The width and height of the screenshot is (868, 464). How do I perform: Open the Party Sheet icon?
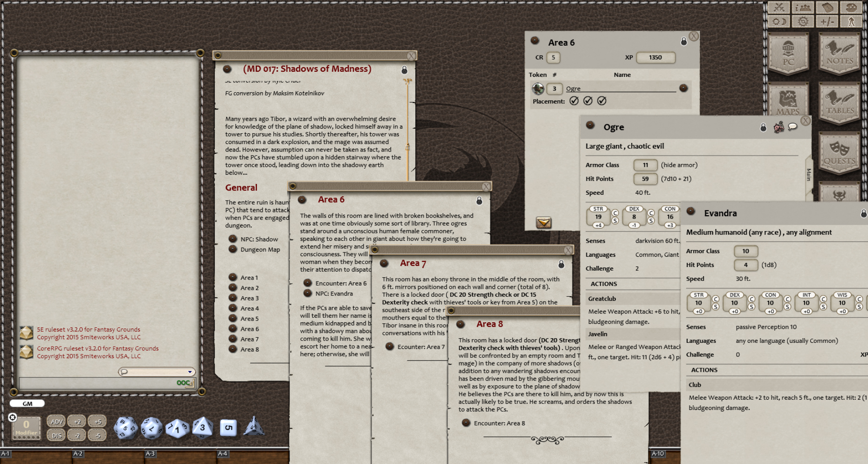(803, 7)
